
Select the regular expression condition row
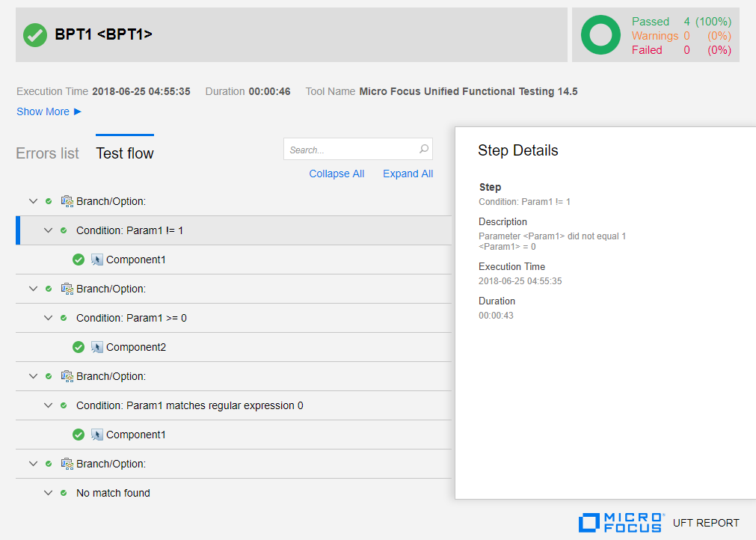coord(190,405)
